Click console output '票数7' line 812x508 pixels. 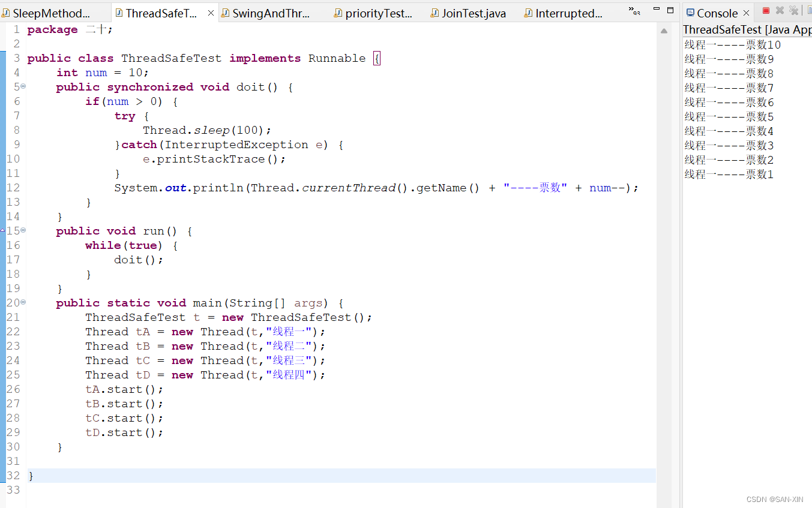(729, 88)
